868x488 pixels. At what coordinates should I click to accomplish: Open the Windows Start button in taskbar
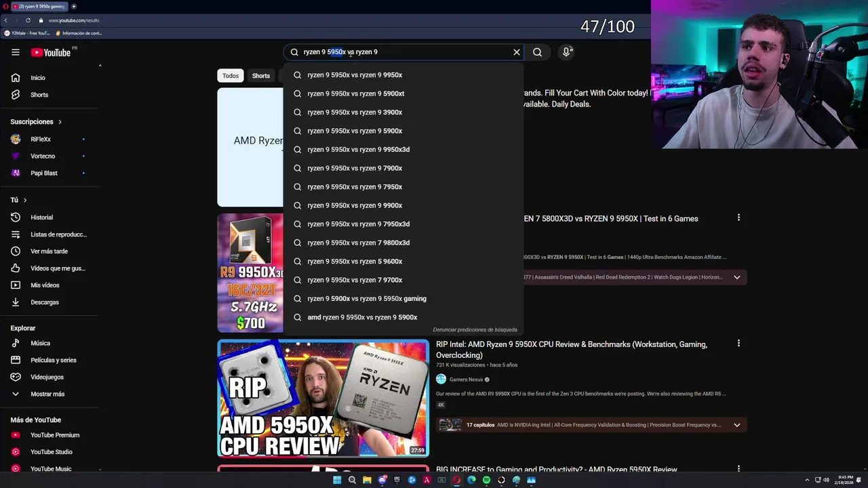click(337, 480)
